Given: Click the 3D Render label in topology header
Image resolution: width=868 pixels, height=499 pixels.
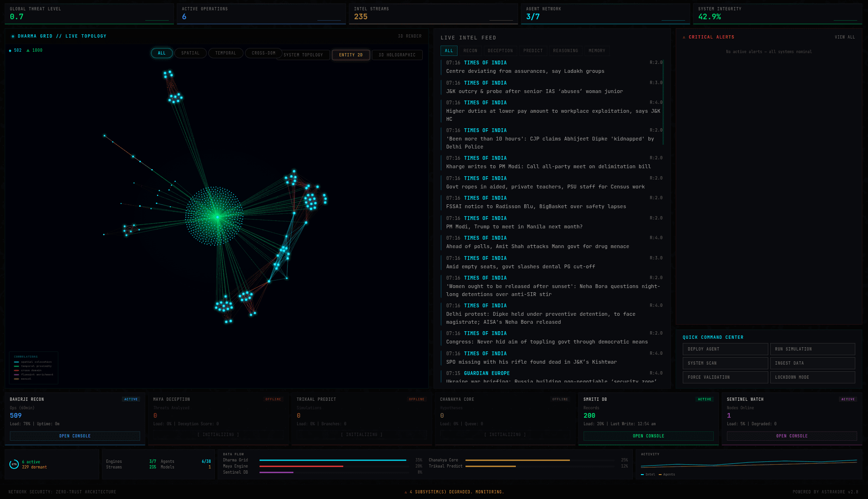Looking at the screenshot, I should coord(410,36).
